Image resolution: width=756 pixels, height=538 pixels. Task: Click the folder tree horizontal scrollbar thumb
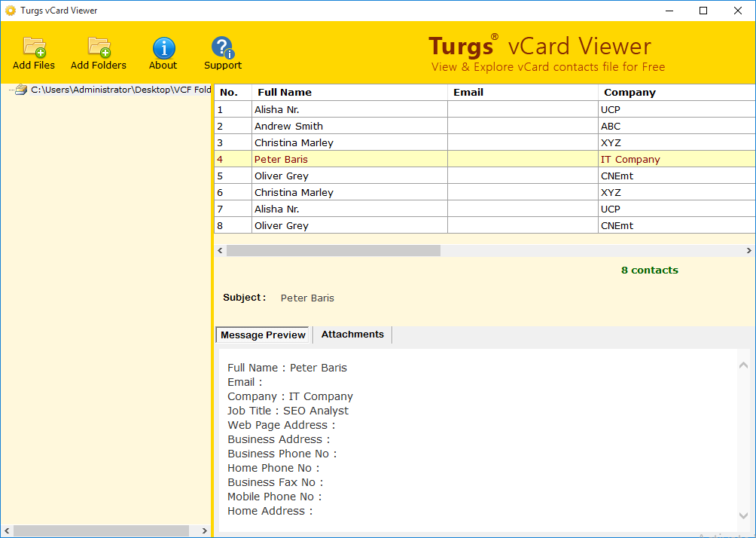101,530
